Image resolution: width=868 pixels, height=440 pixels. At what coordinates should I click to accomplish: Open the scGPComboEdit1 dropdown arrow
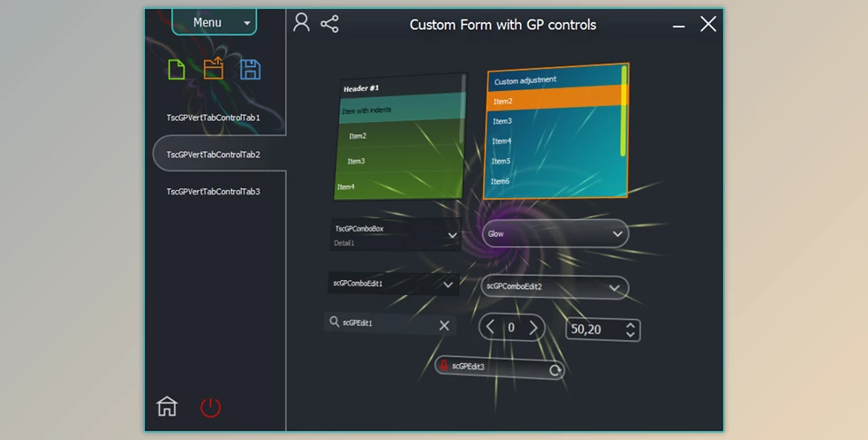point(448,284)
